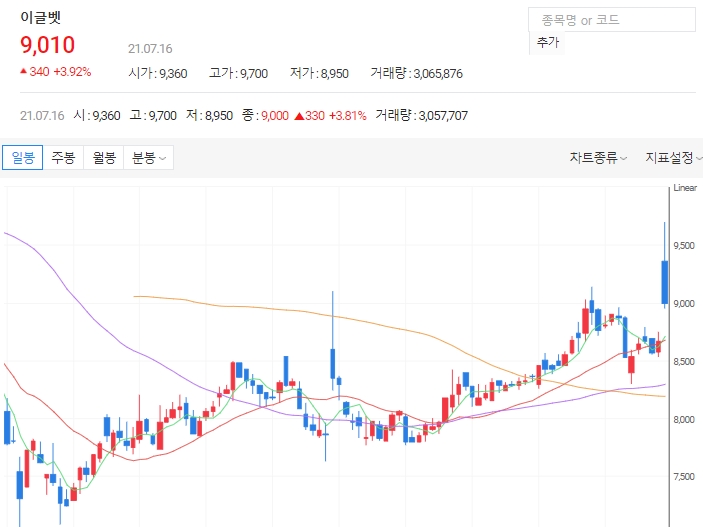Click the 거래량:3,065,876 volume text
Viewport: 703px width, 527px height.
coord(417,73)
